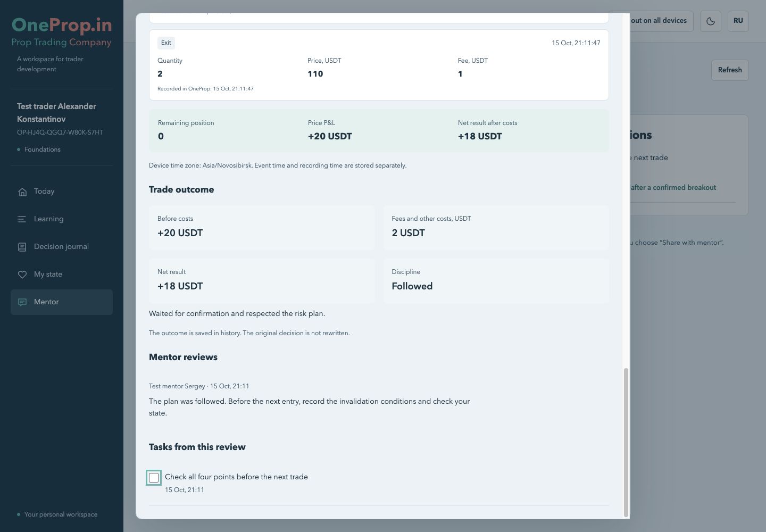Click the trader ID 'OP-HJ4Q-QGQ7-W80K-S7HT'

click(x=60, y=132)
